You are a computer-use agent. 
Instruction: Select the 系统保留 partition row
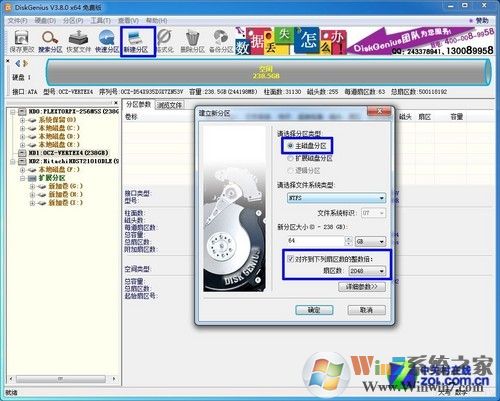coord(57,120)
